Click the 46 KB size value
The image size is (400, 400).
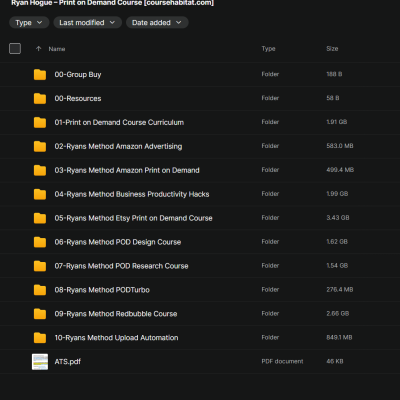coord(335,361)
